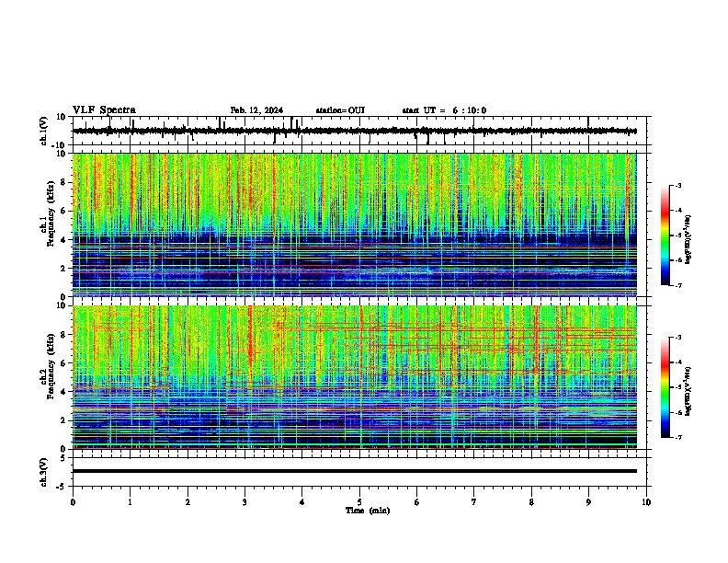Viewport: 728px width, 563px height.
Task: Click the time axis tick label '8'
Action: [531, 502]
